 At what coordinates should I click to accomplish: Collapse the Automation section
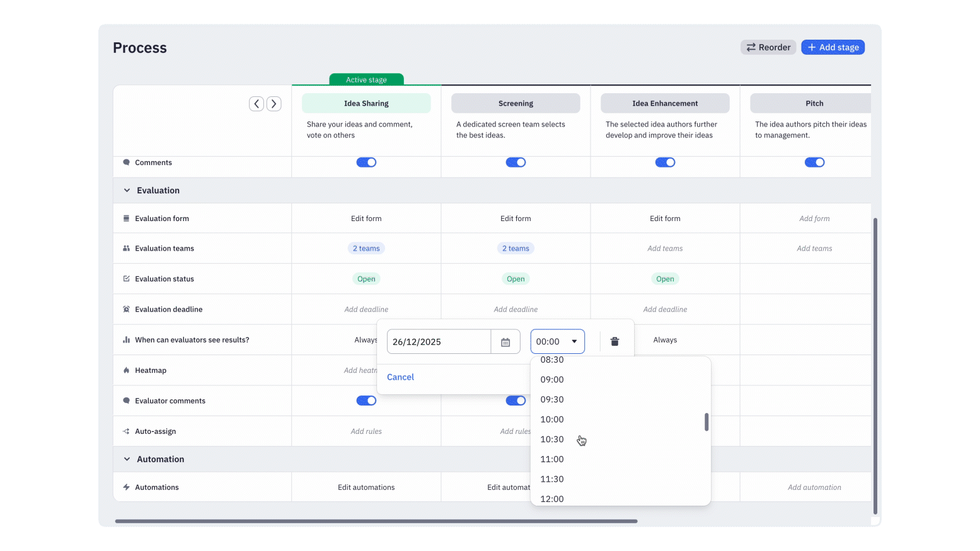(126, 459)
